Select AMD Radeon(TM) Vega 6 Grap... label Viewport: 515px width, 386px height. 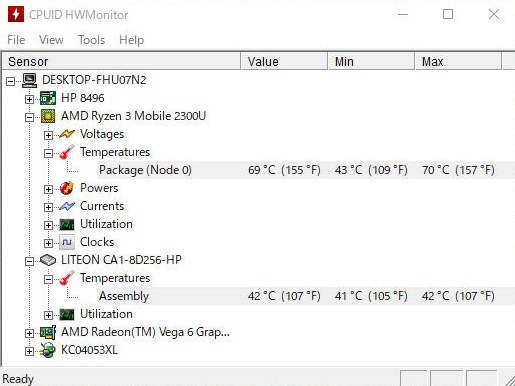coord(145,332)
